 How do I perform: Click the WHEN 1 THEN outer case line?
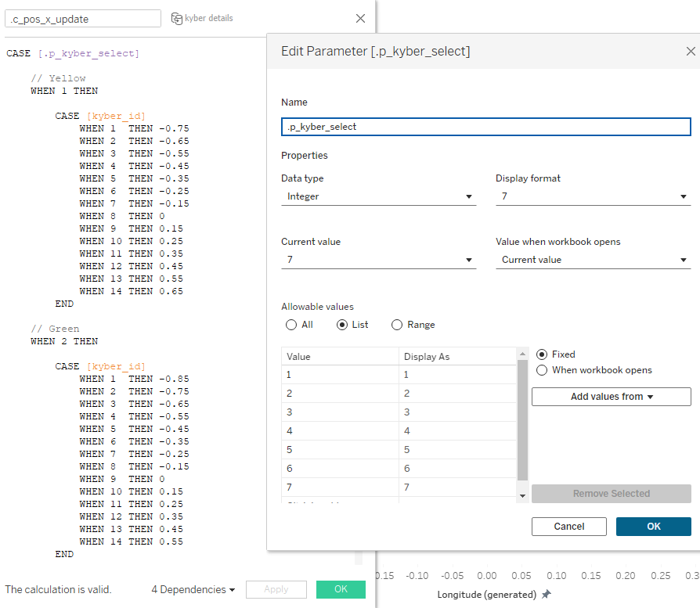pos(64,91)
